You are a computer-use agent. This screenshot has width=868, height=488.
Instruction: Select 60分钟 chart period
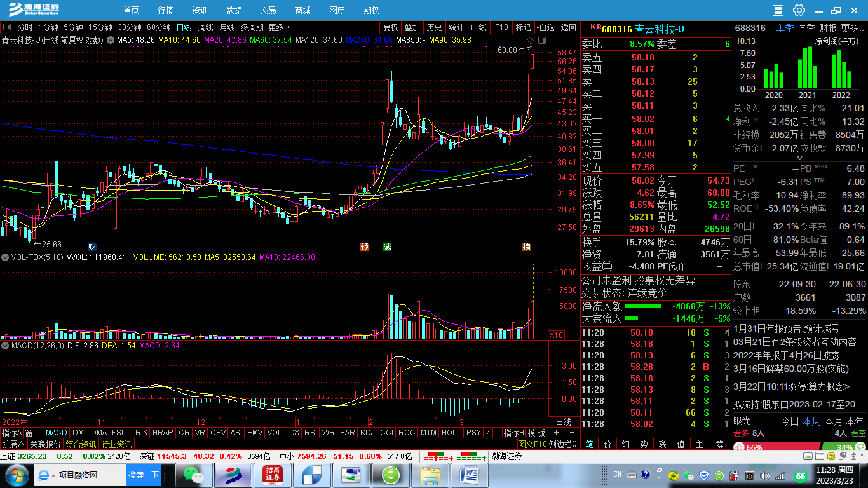click(159, 27)
